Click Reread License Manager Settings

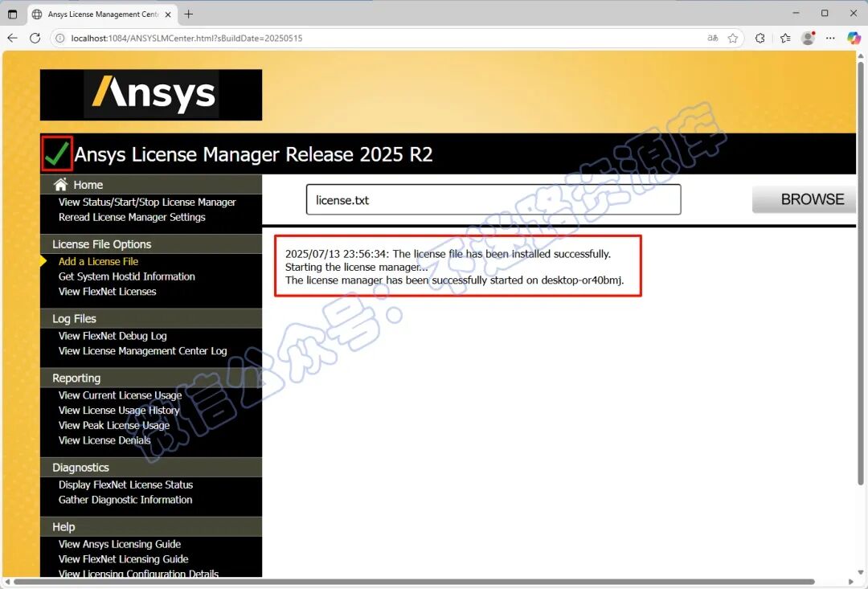point(132,217)
